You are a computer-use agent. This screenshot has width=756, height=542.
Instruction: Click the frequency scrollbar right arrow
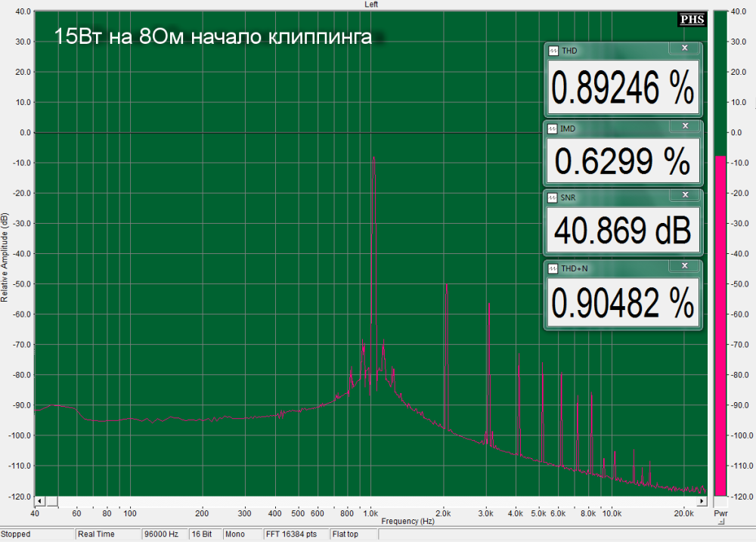(702, 500)
